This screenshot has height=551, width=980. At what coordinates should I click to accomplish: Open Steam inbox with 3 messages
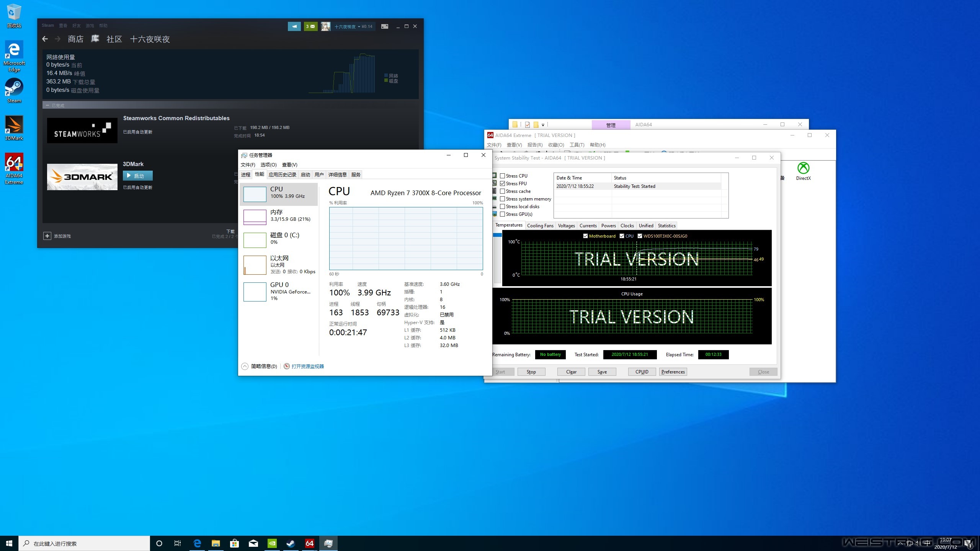coord(310,26)
